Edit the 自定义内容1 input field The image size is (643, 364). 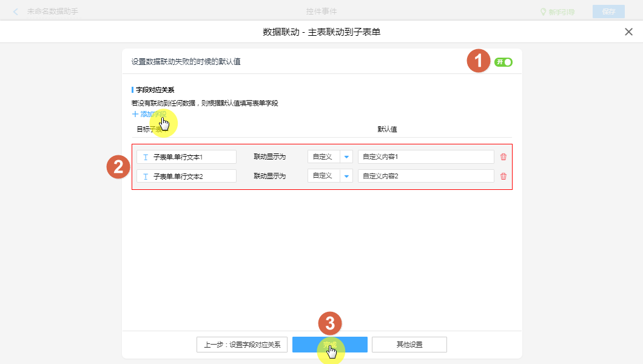pos(425,157)
